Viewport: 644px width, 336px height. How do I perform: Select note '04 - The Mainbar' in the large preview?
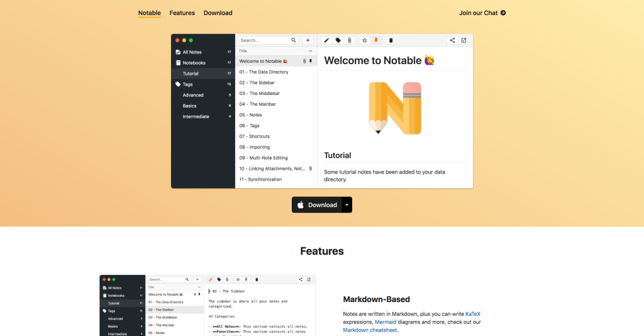277,104
